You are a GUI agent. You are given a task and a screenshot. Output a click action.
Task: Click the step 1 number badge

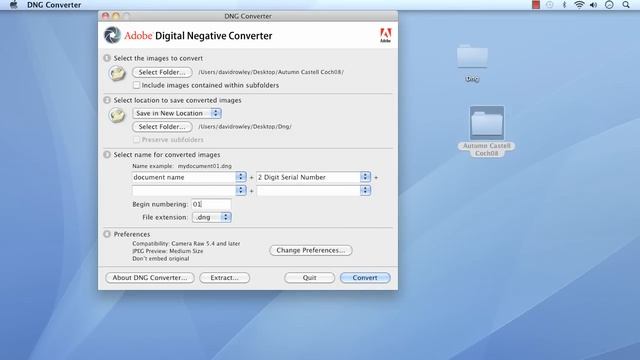[x=107, y=58]
